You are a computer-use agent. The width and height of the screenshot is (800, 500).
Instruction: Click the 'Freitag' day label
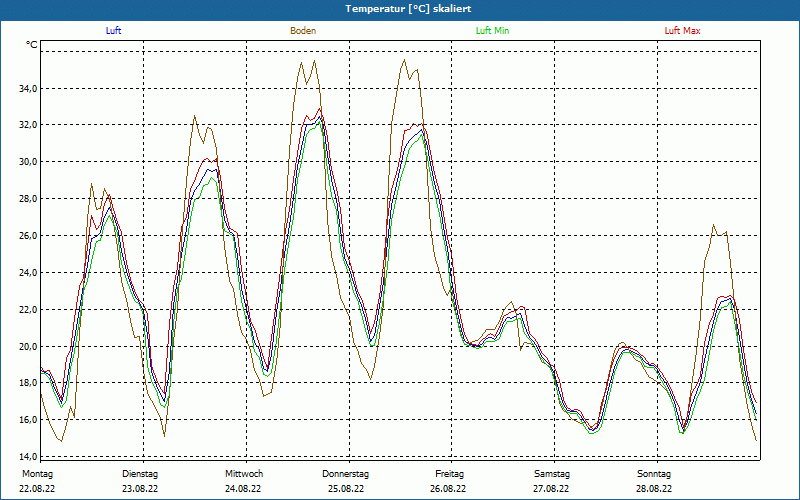click(x=449, y=474)
